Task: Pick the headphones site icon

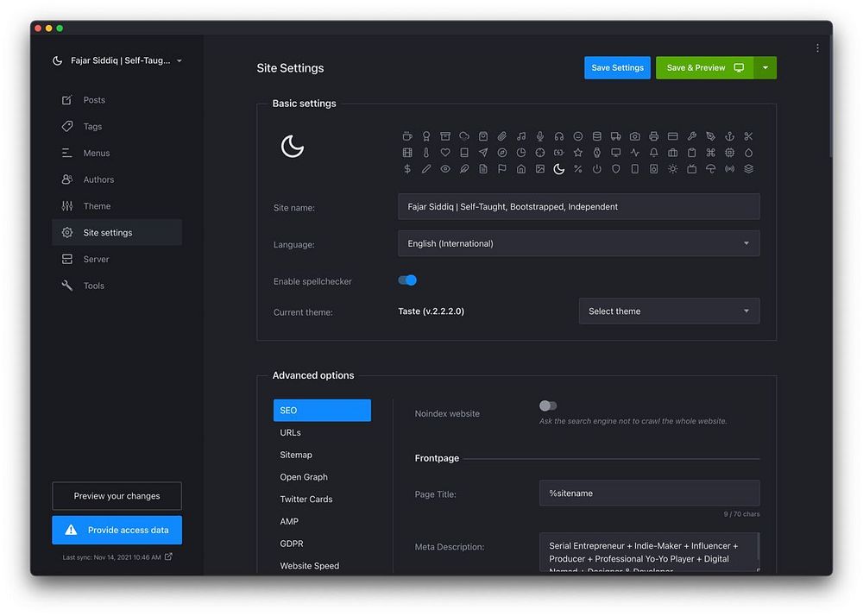Action: tap(559, 135)
